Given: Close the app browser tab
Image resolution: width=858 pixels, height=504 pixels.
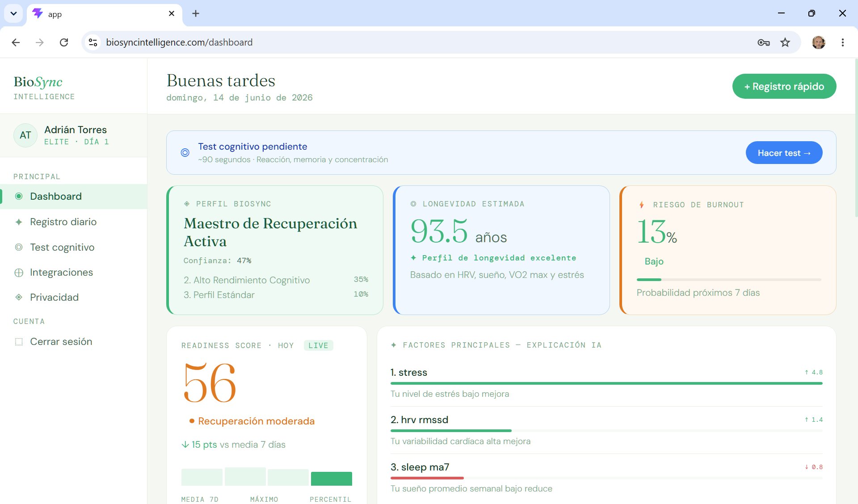Looking at the screenshot, I should click(172, 14).
